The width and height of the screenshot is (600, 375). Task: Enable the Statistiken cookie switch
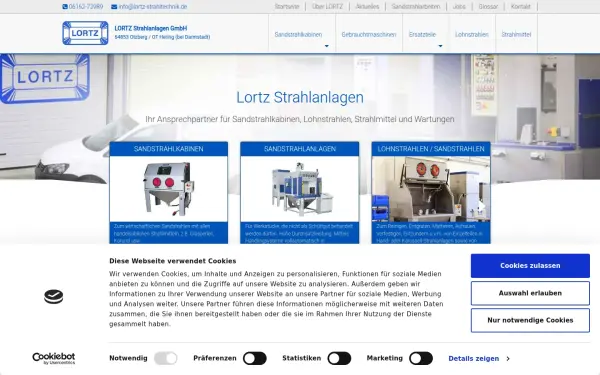(339, 358)
